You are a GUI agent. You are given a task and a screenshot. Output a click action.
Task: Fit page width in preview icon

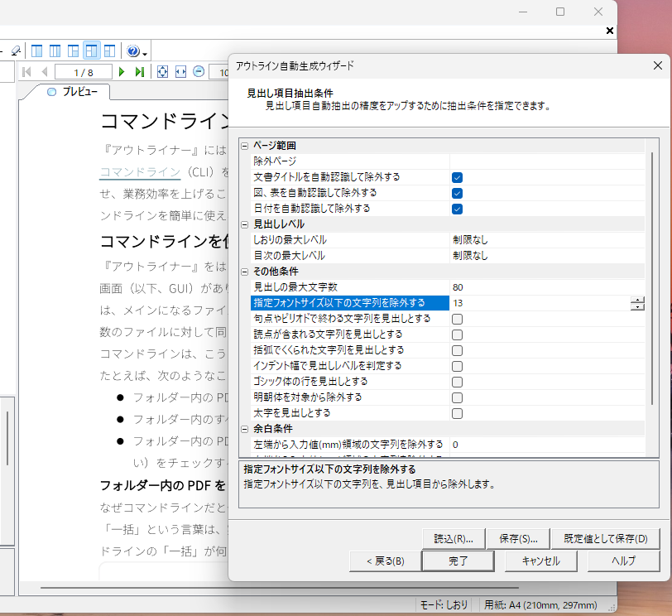click(x=181, y=72)
